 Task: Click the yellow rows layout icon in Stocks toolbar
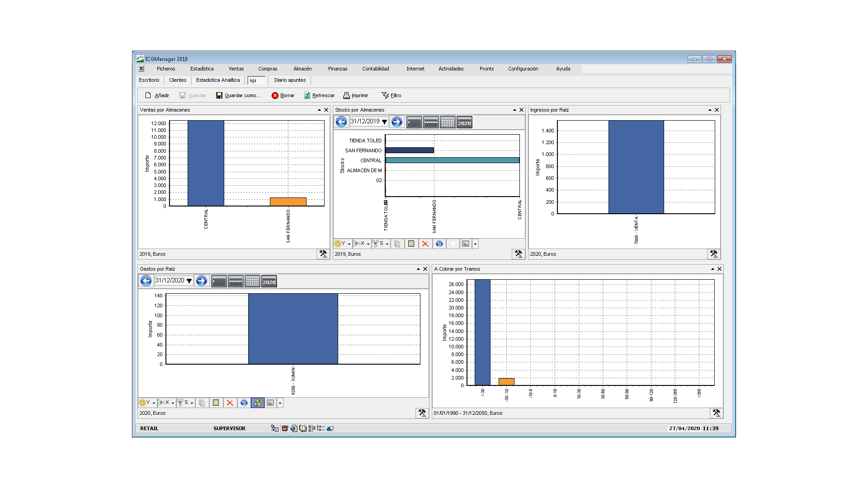point(411,244)
